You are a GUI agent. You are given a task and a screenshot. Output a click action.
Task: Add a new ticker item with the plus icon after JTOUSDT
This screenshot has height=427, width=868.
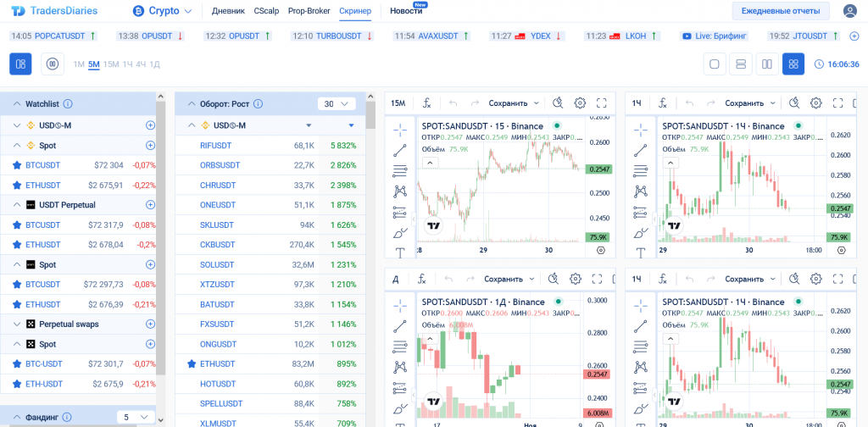854,36
